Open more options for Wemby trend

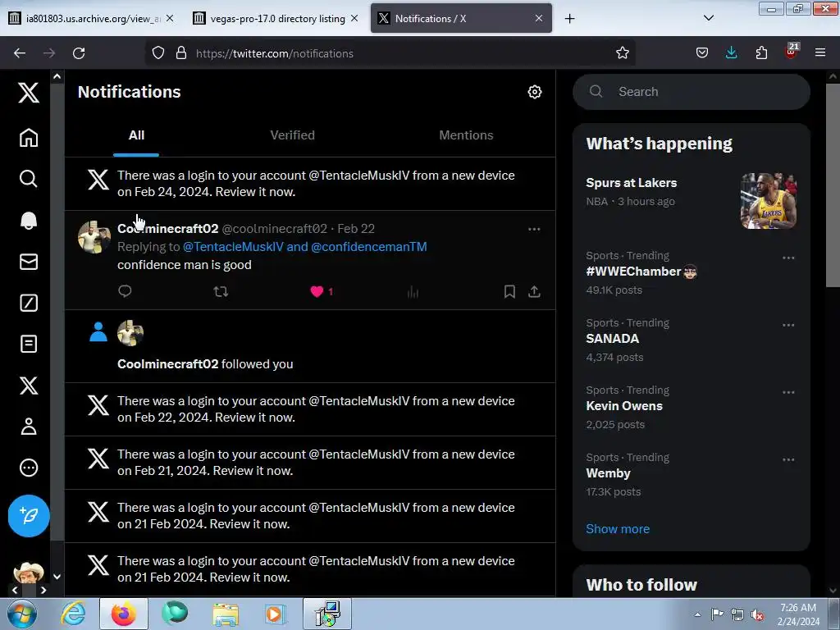788,459
